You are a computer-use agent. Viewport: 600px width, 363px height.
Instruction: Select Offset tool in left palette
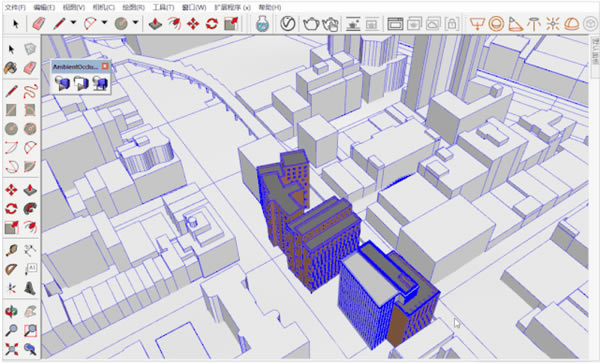point(30,228)
